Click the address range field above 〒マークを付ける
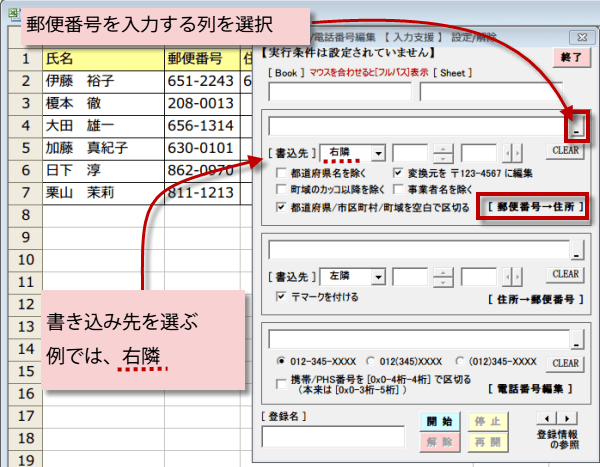The width and height of the screenshot is (600, 467). (x=419, y=250)
